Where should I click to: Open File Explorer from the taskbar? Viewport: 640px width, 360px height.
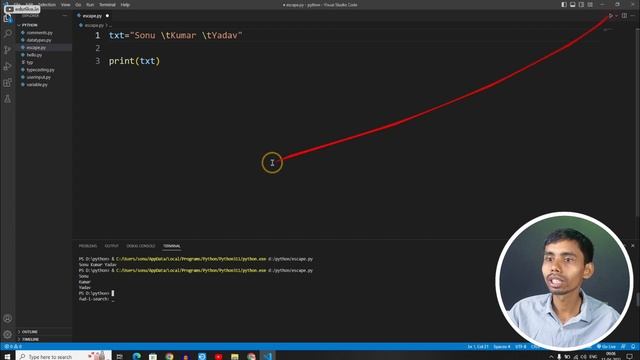235,356
